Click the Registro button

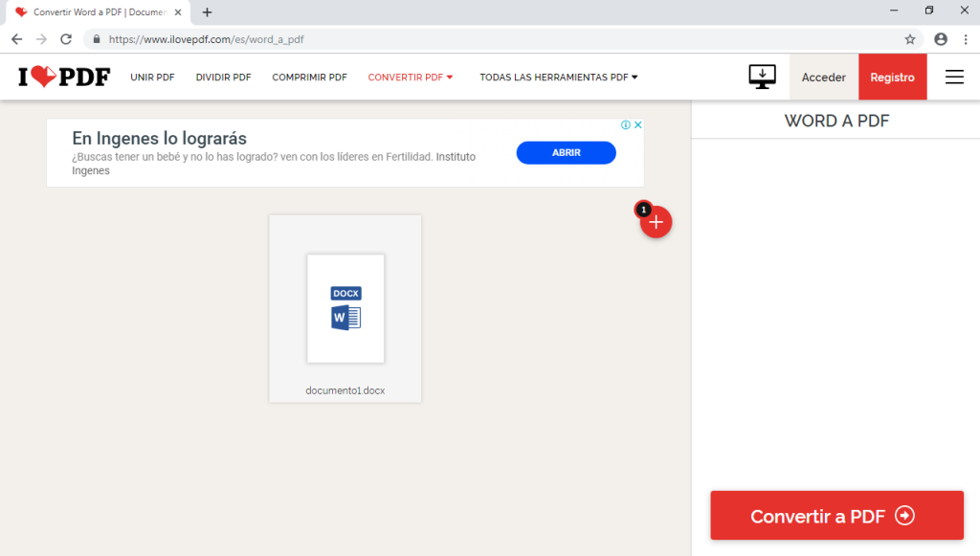point(892,78)
